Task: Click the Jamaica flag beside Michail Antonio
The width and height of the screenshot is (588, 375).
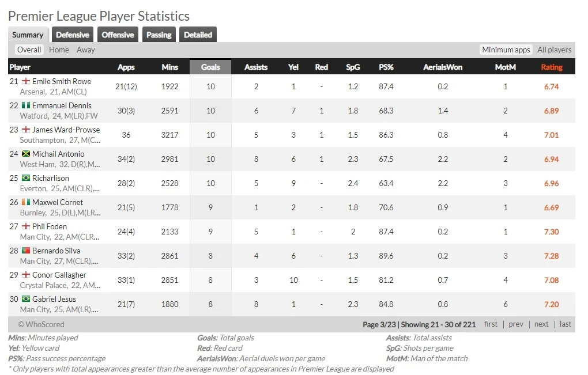Action: point(25,154)
